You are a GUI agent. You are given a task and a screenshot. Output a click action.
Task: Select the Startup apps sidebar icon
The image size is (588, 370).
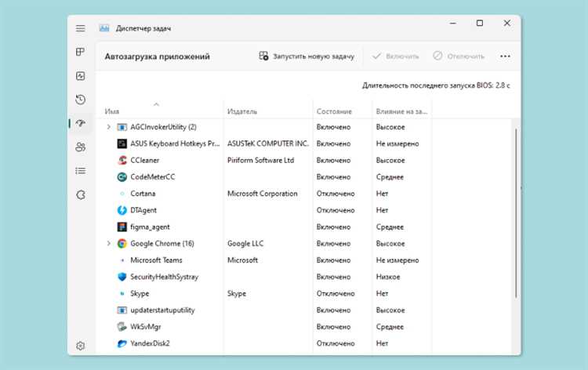point(80,123)
